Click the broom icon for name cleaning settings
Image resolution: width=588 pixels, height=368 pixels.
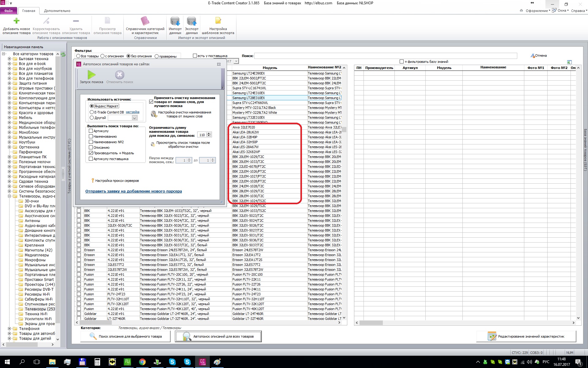pos(154,114)
